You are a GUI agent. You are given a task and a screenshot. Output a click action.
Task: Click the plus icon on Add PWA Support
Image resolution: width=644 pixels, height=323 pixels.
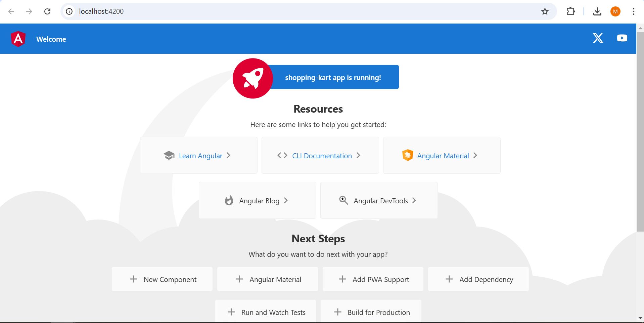point(342,279)
